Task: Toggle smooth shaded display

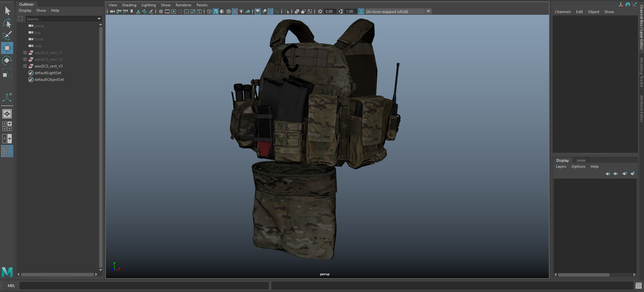Action: point(215,11)
